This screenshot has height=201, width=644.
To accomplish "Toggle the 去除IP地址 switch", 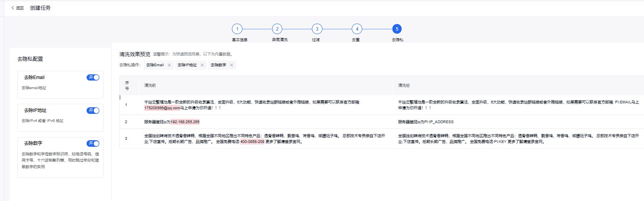I will (x=93, y=110).
